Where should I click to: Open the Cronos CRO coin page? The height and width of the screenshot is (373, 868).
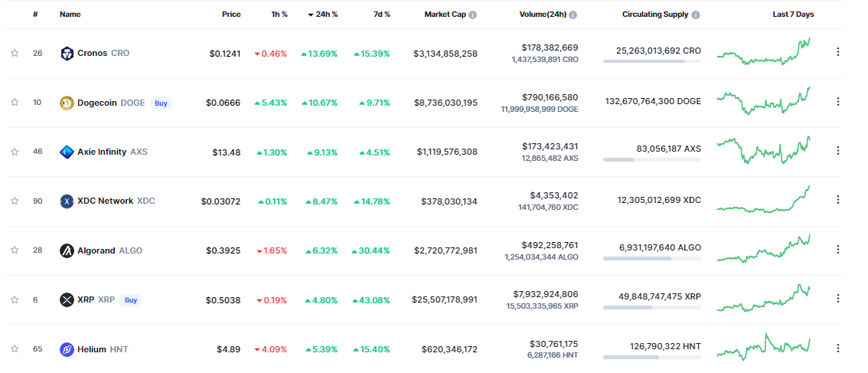tap(103, 53)
